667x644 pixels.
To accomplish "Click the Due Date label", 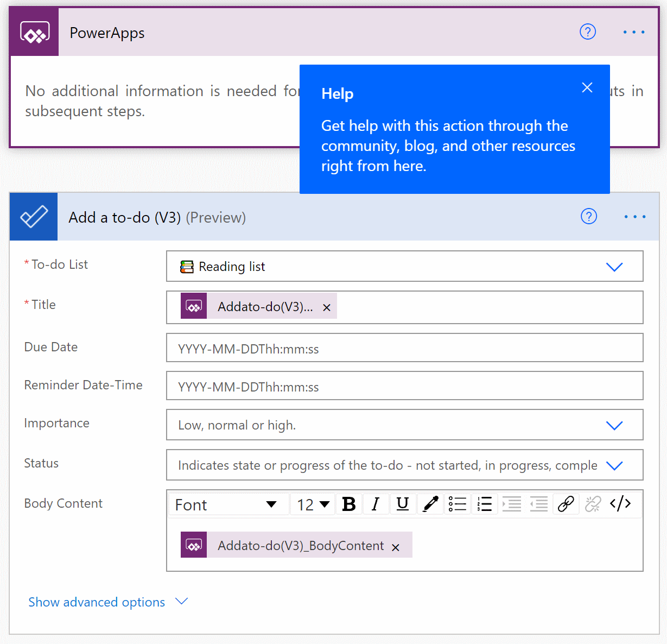I will (x=51, y=347).
